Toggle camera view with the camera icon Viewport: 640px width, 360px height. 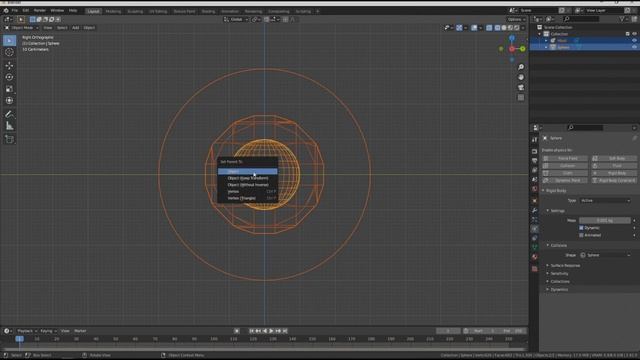coord(521,87)
